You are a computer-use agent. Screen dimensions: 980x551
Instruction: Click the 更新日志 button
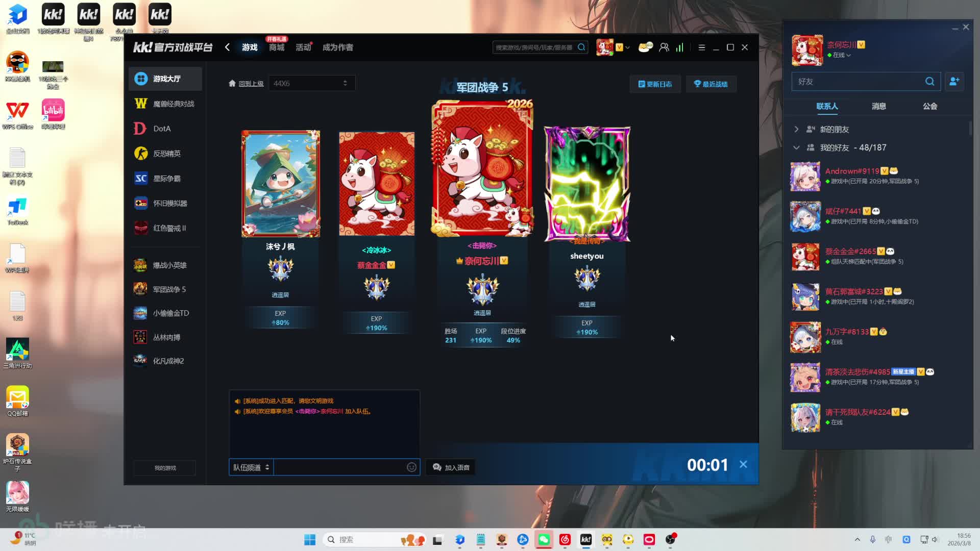pyautogui.click(x=655, y=84)
